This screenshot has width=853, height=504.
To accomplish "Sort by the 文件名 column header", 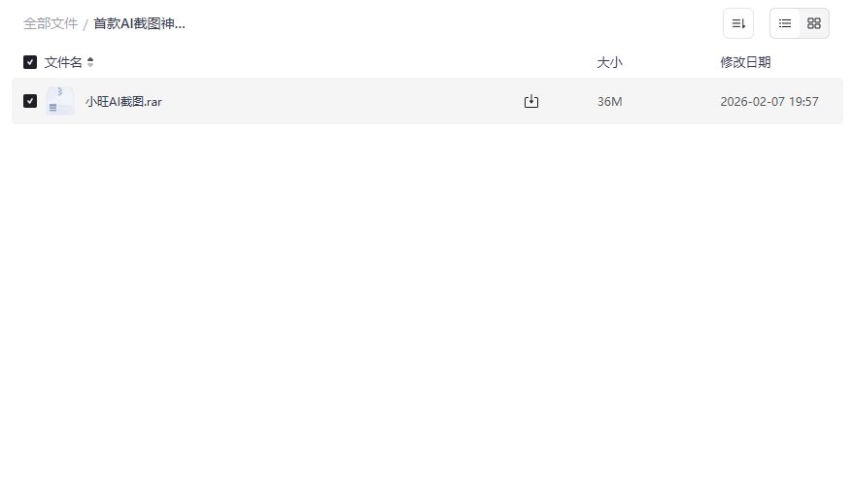I will pos(63,62).
